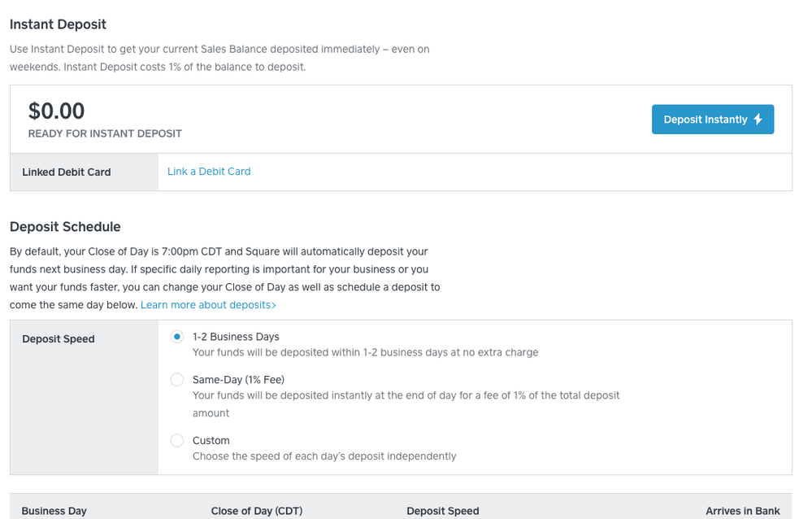Click the Custom option description text

tap(324, 456)
